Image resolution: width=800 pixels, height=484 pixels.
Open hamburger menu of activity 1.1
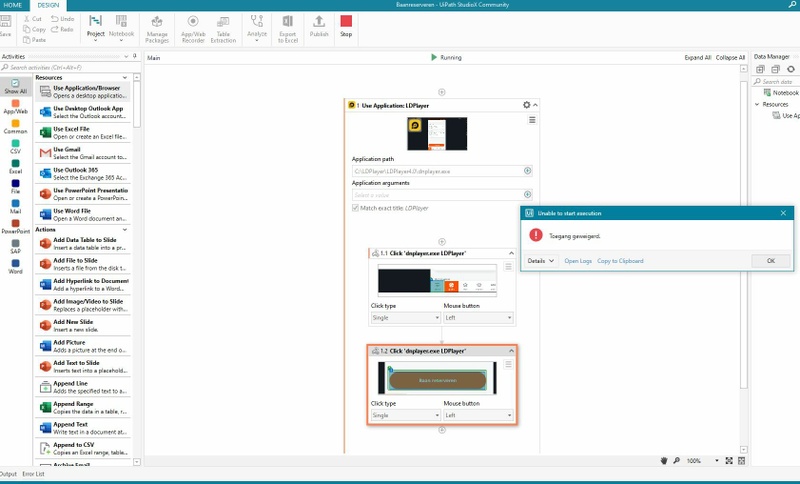pos(508,267)
